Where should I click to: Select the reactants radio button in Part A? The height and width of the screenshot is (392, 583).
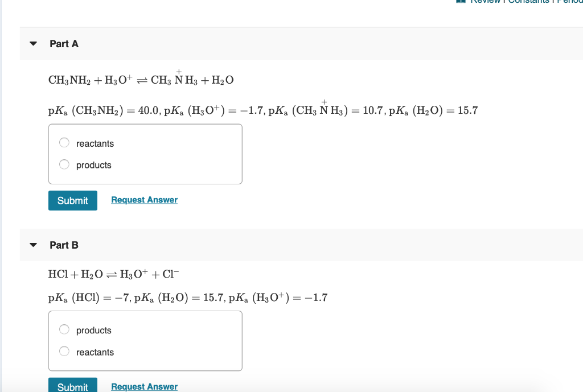[x=64, y=142]
